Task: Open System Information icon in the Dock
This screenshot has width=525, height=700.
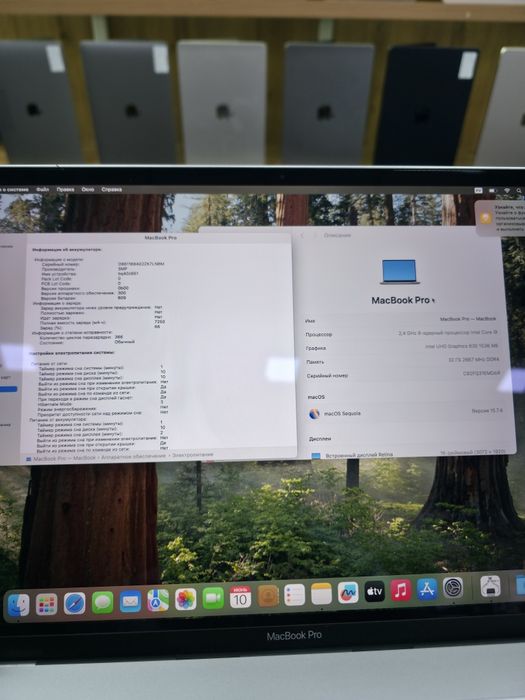Action: 490,586
